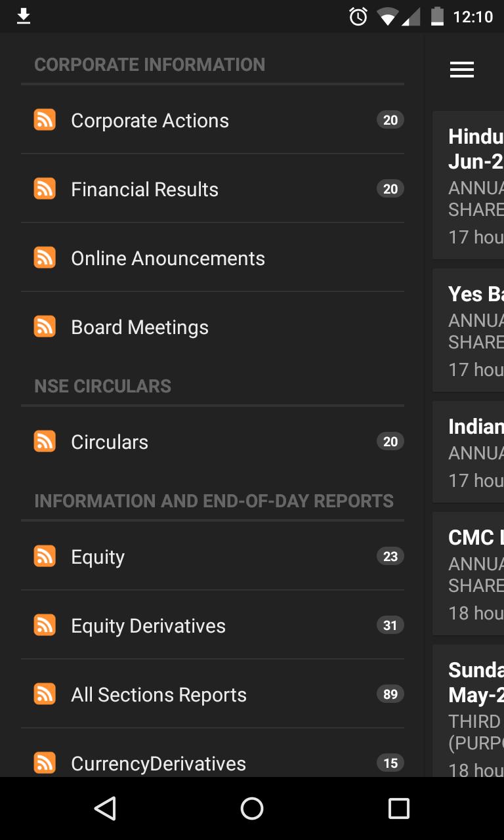The image size is (504, 840).
Task: Tap RSS icon beside Online Anouncements
Action: (x=45, y=258)
